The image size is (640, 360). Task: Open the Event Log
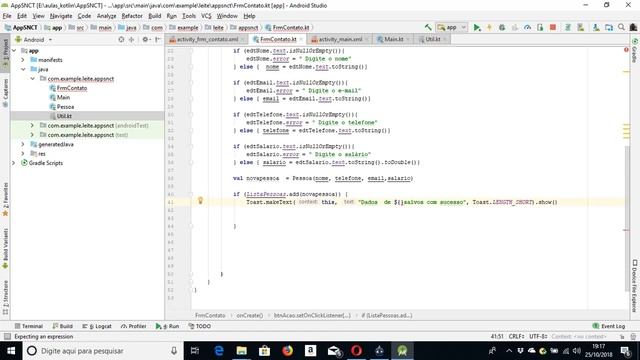tap(609, 326)
